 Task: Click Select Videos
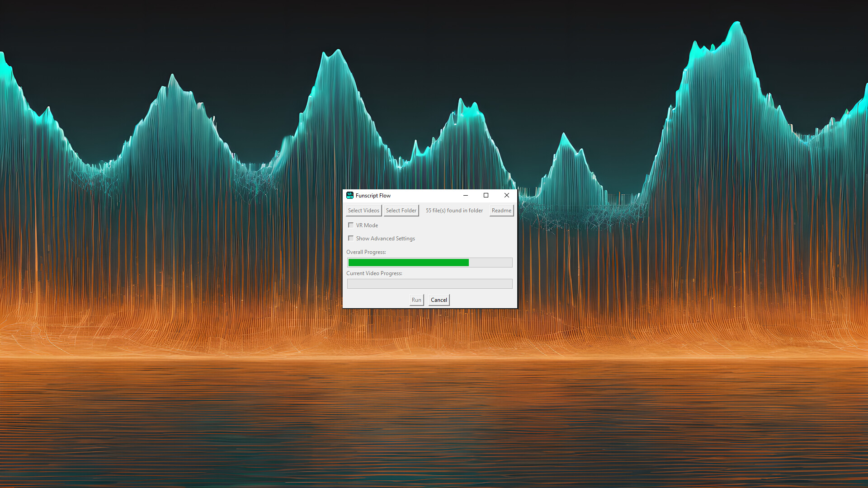click(363, 210)
